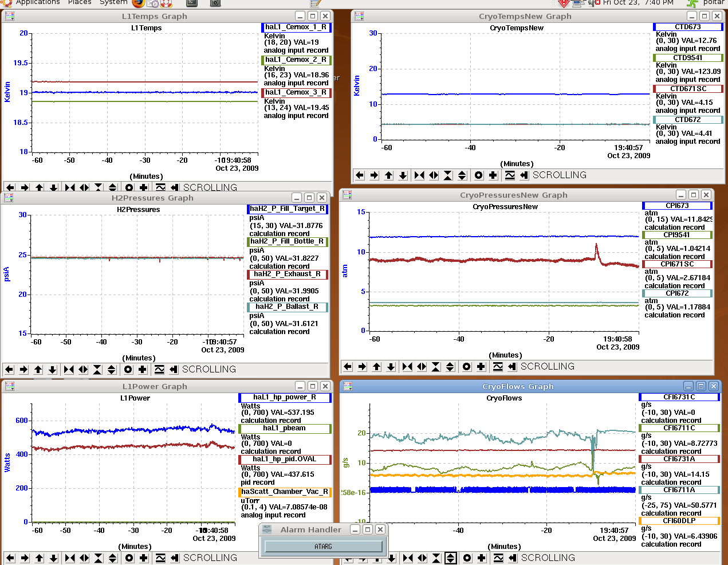Click pan-up arrow in CryoTempsNew Graph toolbar
728x565 pixels.
point(389,175)
